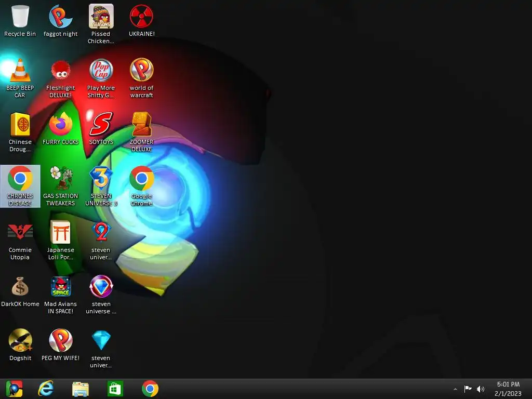
Task: Launch the PEG MY WIFE! shortcut
Action: point(60,340)
